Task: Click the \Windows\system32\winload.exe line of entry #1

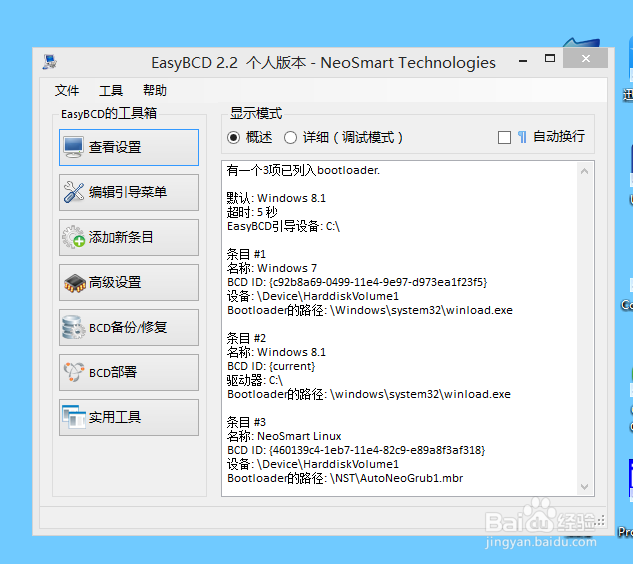Action: point(369,310)
